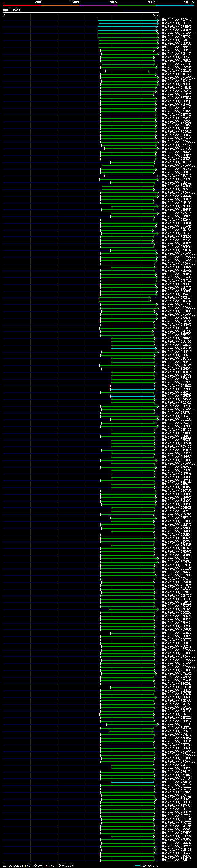Click the cyan ~100% identity color segment

(x=175, y=6)
